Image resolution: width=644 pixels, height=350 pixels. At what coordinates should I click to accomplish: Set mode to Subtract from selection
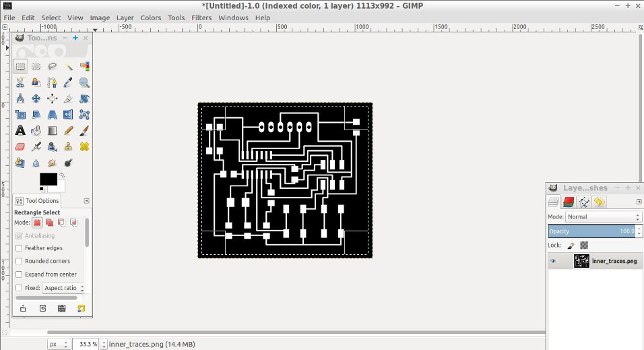click(61, 223)
